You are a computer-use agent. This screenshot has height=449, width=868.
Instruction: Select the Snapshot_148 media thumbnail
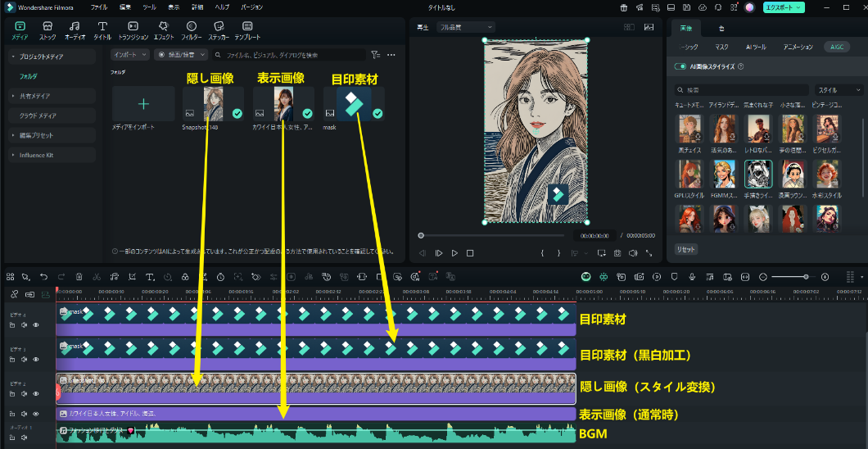pos(213,103)
